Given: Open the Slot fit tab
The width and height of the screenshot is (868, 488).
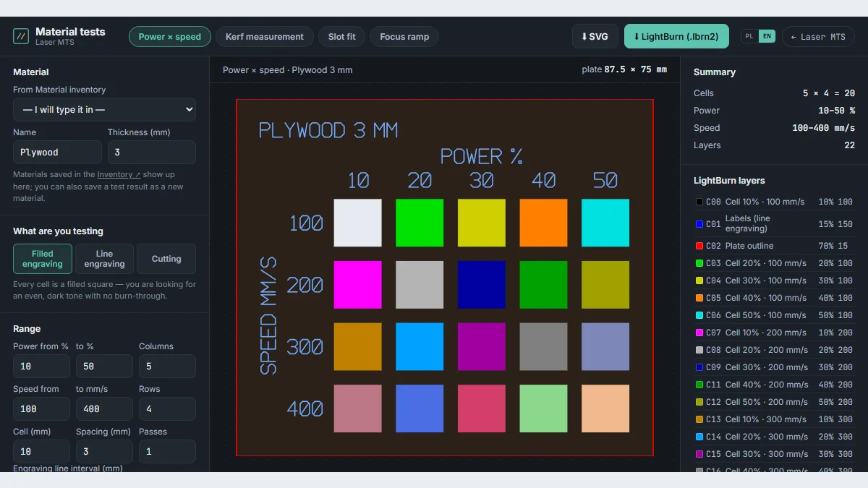Looking at the screenshot, I should tap(342, 37).
